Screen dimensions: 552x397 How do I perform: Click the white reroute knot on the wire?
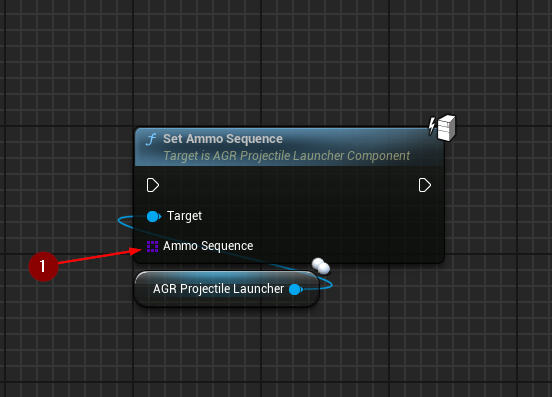tap(321, 266)
